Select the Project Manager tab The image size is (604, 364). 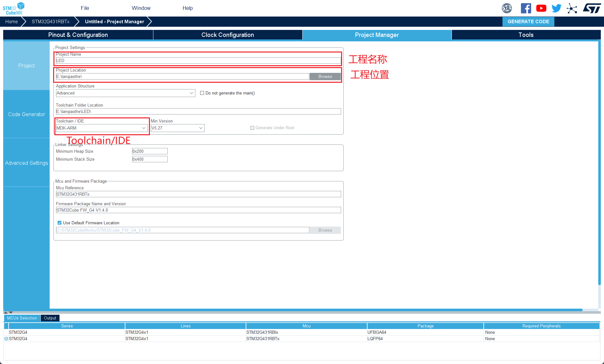tap(377, 35)
